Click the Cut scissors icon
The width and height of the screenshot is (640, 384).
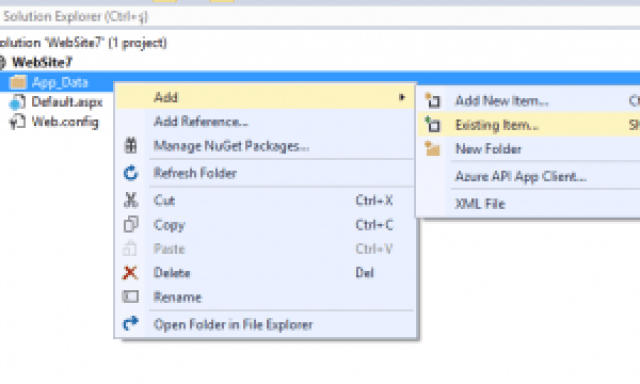coord(131,200)
